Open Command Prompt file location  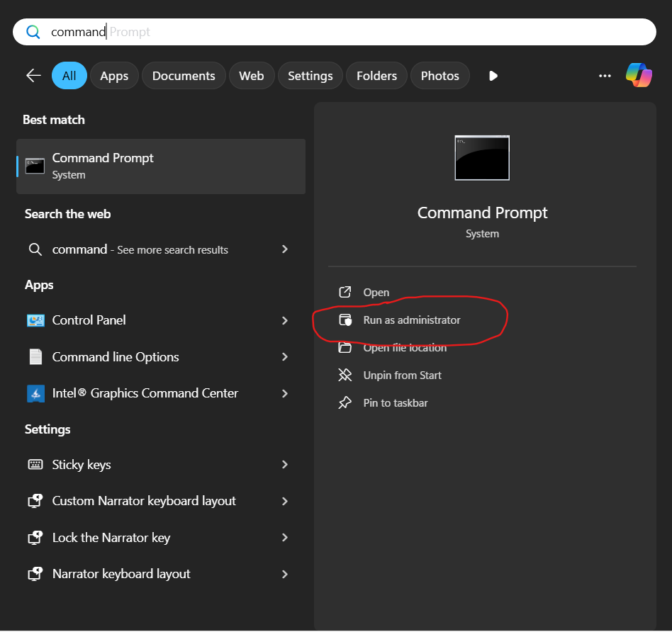404,348
